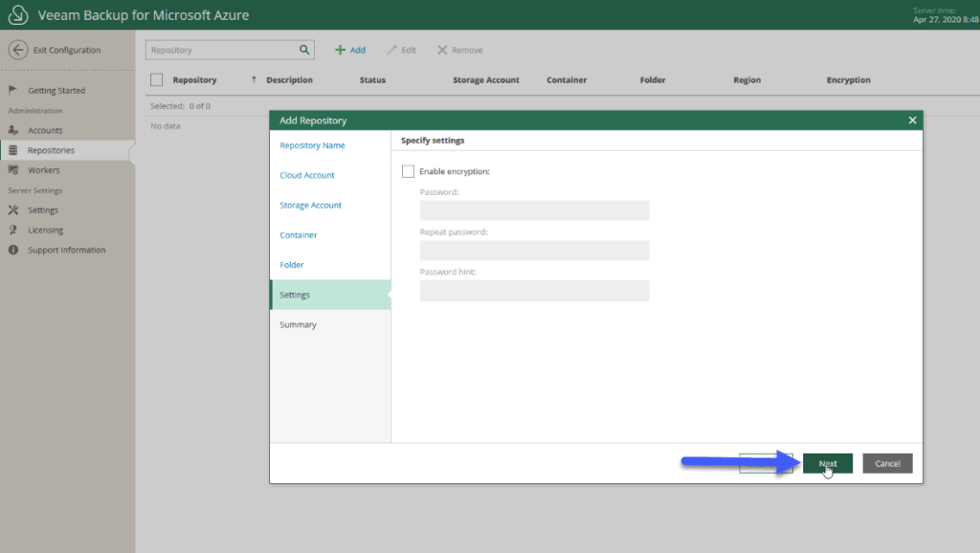The height and width of the screenshot is (553, 980).
Task: Click the Getting Started flag icon
Action: tap(12, 90)
